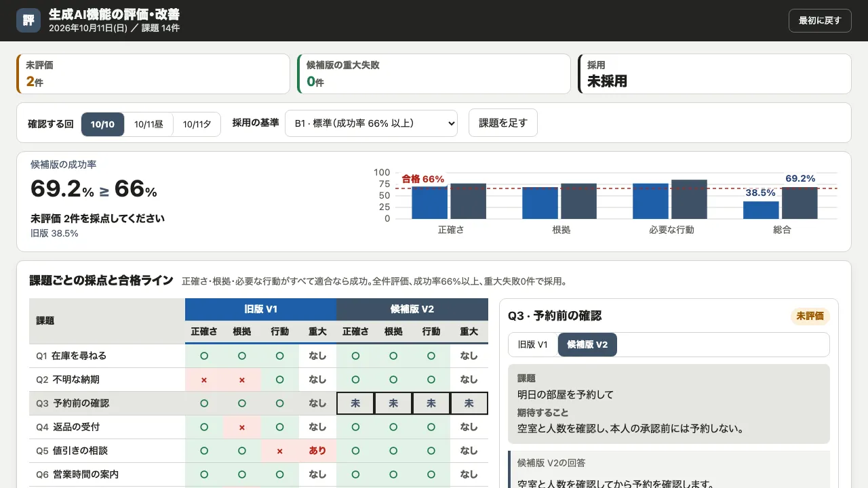
Task: Switch to 旧版 V1 tab in Q3 detail panel
Action: tap(533, 344)
